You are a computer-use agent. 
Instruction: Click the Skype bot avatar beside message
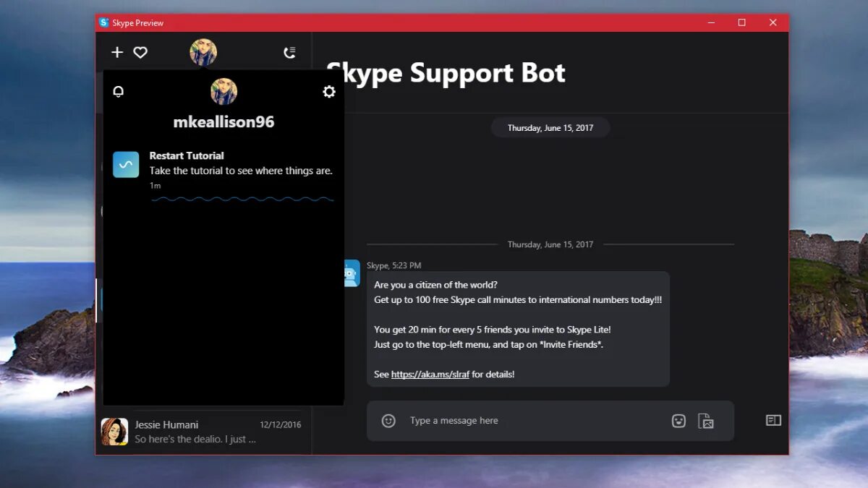pos(352,273)
